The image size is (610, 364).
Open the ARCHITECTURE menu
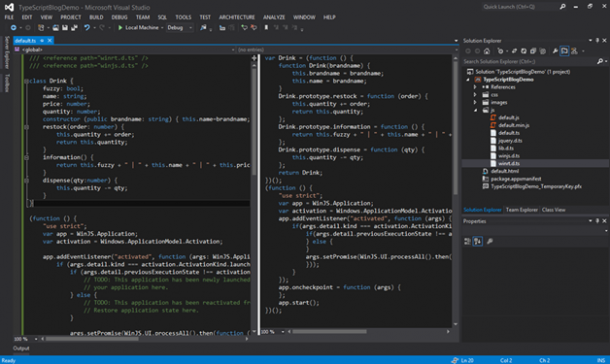(237, 17)
